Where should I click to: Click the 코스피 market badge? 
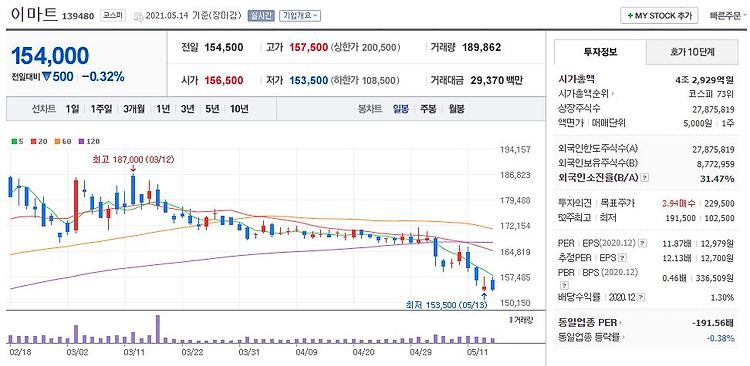[x=113, y=15]
